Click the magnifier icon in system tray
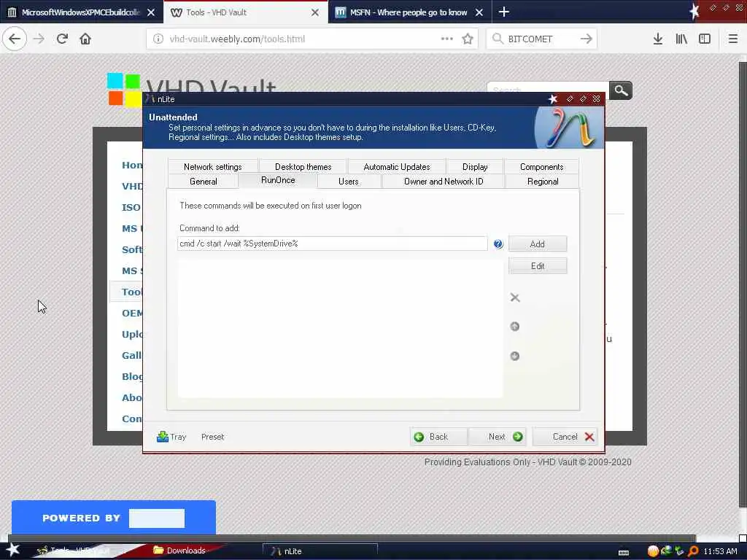 tap(694, 551)
